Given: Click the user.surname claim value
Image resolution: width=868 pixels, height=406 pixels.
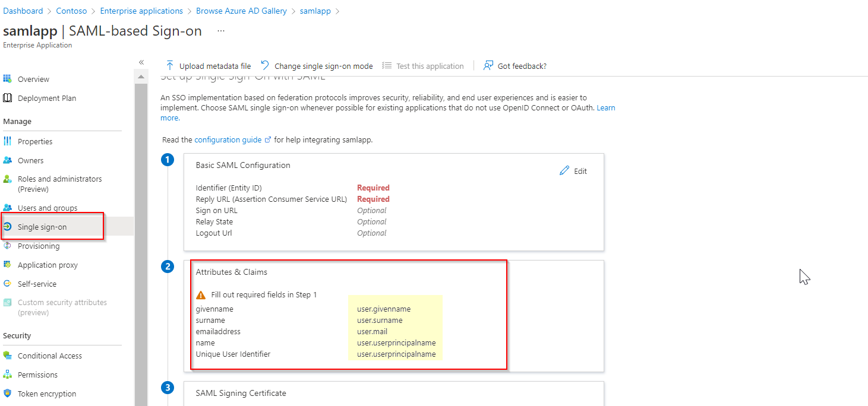Looking at the screenshot, I should click(380, 320).
